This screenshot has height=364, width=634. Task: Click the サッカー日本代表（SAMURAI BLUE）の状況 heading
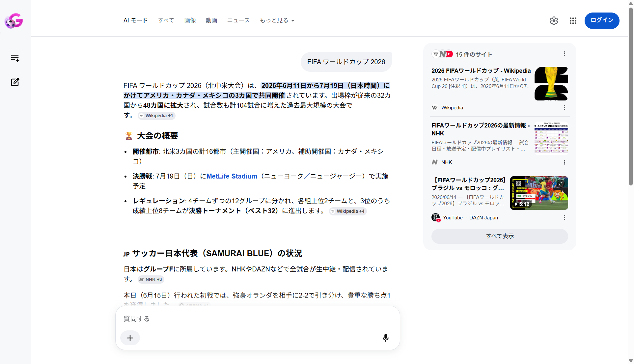pos(217,253)
